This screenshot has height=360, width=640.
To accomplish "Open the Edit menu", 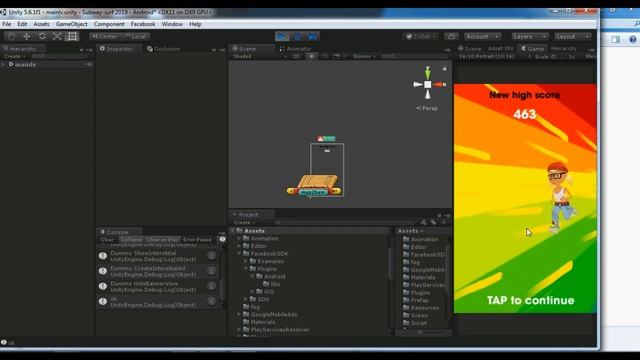I will point(22,24).
